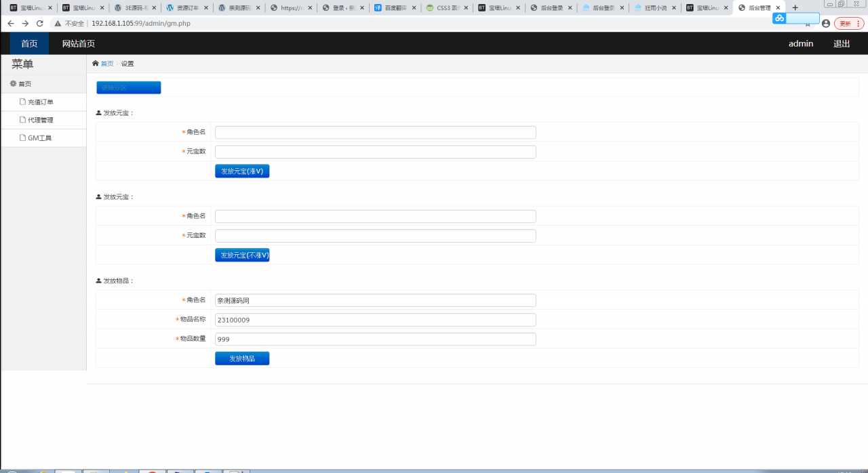The width and height of the screenshot is (868, 473).
Task: Open the admin user link in header
Action: click(800, 43)
